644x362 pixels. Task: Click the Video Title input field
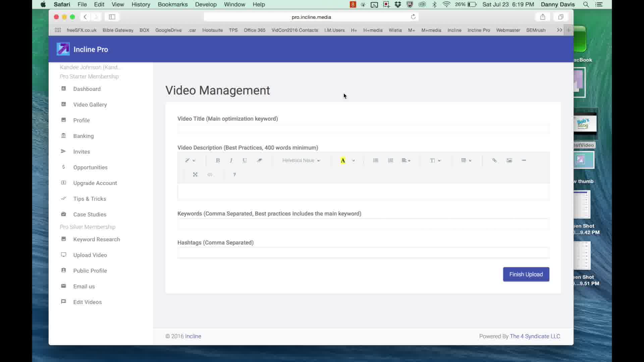tap(363, 129)
